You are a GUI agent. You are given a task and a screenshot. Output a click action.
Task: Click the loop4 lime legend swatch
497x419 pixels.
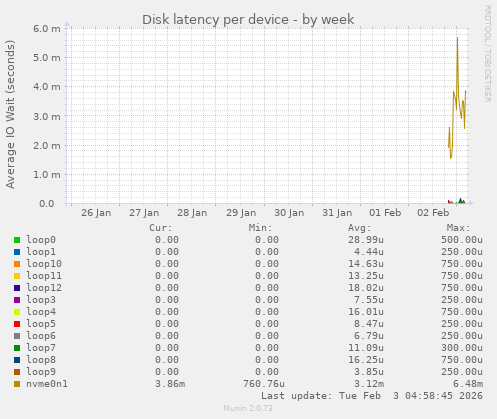tap(17, 312)
